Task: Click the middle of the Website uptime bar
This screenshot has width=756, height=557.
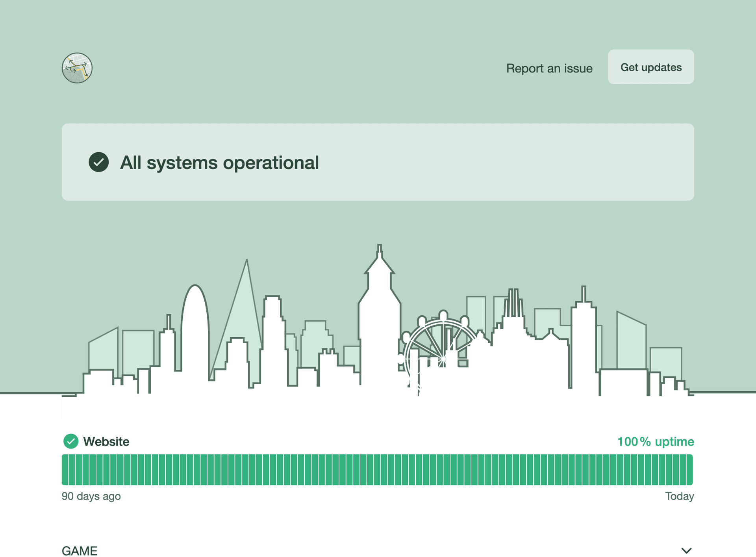Action: tap(377, 470)
